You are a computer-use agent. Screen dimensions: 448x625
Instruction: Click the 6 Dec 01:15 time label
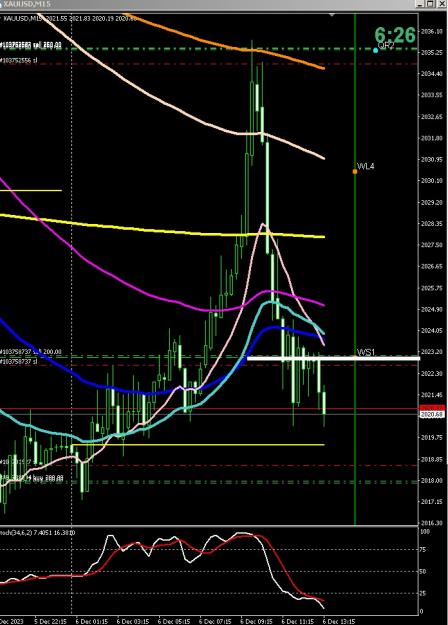[x=91, y=621]
